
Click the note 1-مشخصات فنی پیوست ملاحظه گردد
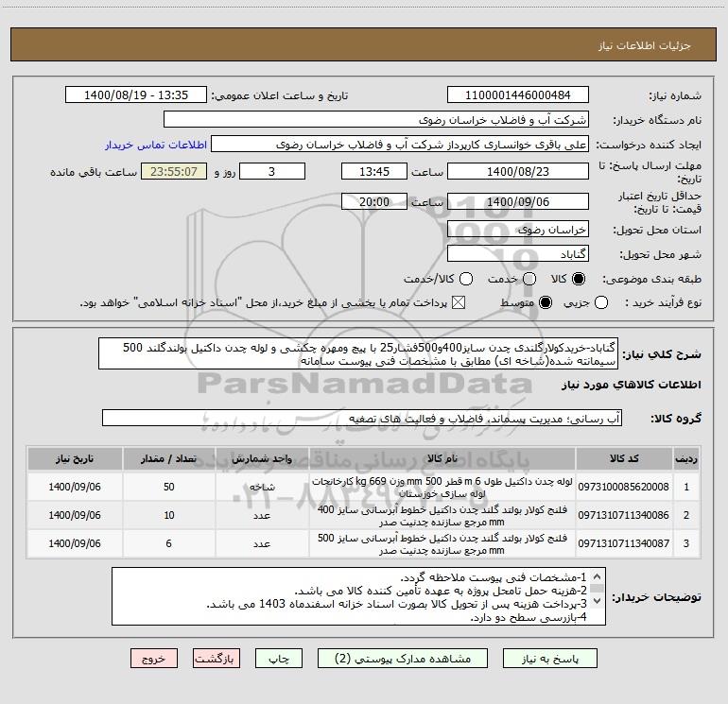tap(494, 577)
